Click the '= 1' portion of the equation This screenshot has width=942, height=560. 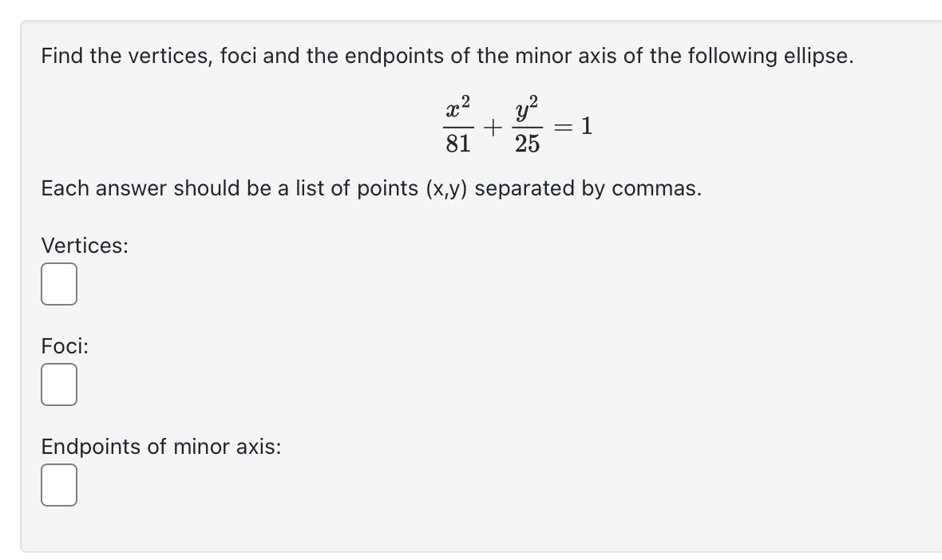[x=573, y=126]
